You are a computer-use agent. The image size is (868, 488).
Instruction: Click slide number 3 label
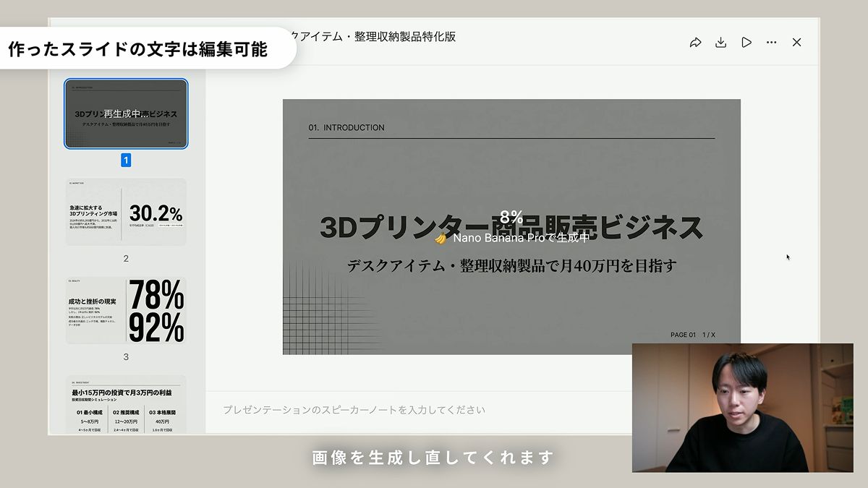pos(126,356)
